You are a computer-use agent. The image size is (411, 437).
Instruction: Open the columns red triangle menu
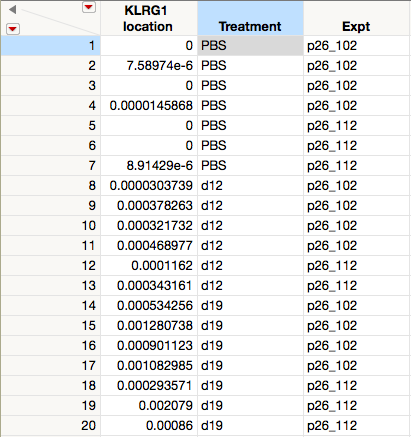tap(89, 7)
